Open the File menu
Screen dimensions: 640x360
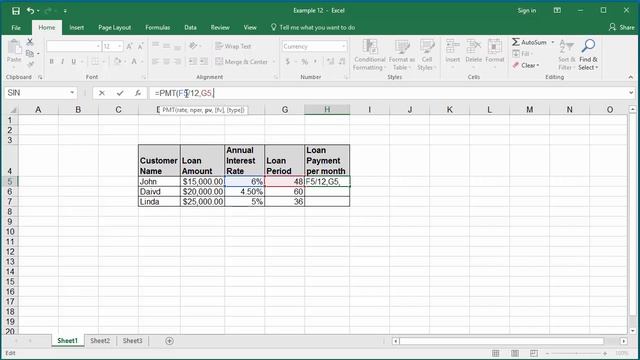pos(16,28)
